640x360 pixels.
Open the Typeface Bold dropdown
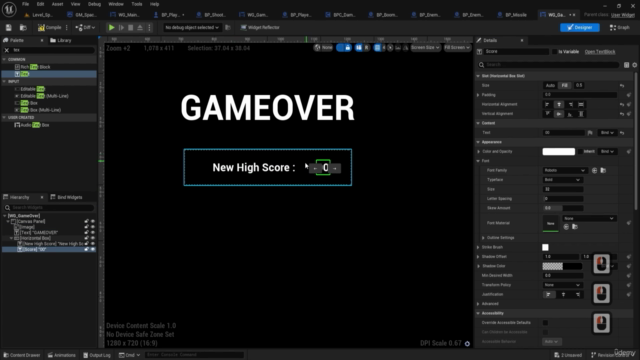[562, 180]
